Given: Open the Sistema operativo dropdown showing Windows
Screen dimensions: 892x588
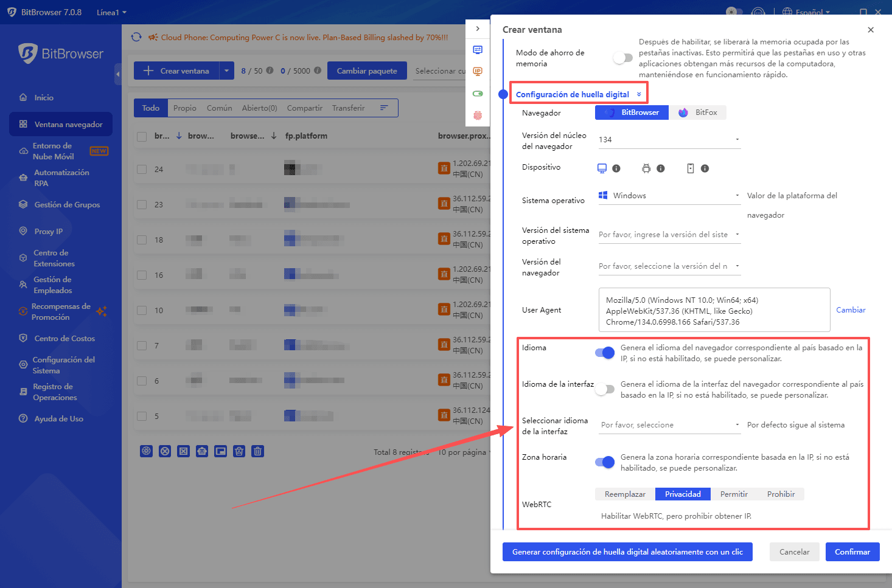Looking at the screenshot, I should (668, 195).
